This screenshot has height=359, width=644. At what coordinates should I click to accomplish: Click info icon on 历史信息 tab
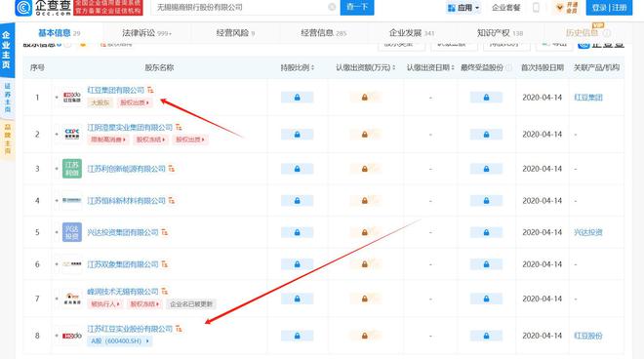click(607, 33)
